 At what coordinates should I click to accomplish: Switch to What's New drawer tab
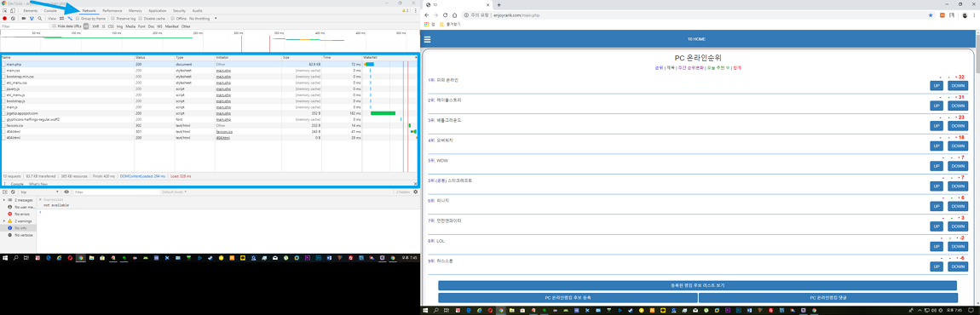coord(38,184)
